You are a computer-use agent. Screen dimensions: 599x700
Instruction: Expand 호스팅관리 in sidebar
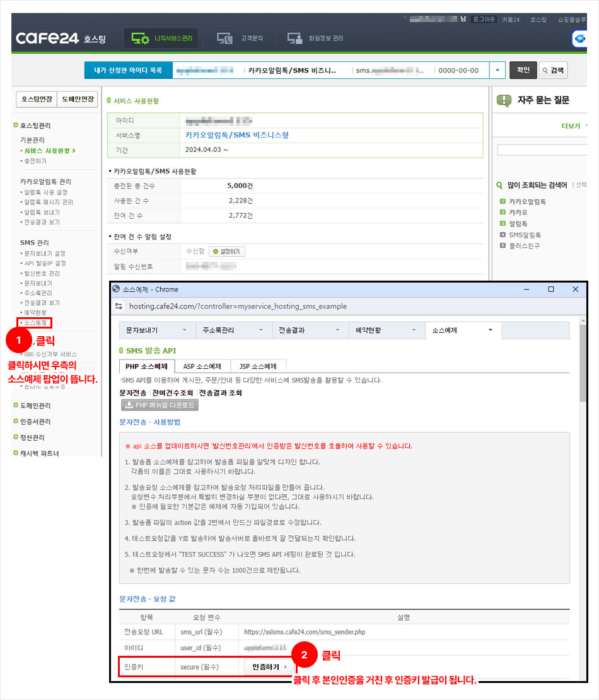32,125
